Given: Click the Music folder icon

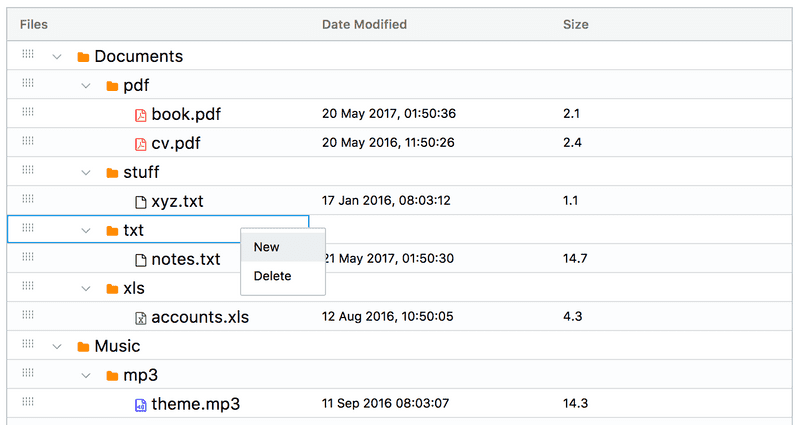Looking at the screenshot, I should (83, 347).
